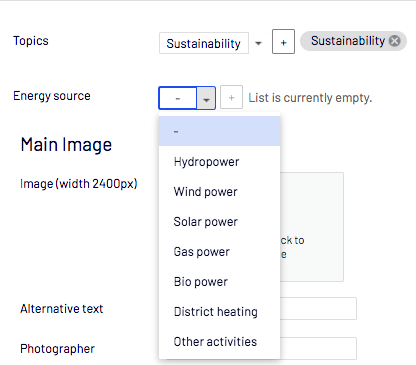Click the disabled Energy source plus button

click(x=231, y=98)
